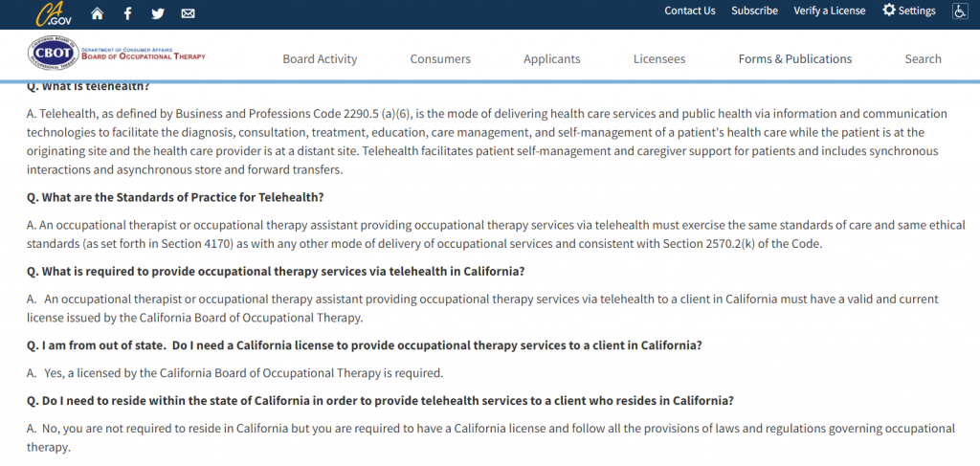Click the email envelope icon
The image size is (980, 466).
(x=188, y=13)
